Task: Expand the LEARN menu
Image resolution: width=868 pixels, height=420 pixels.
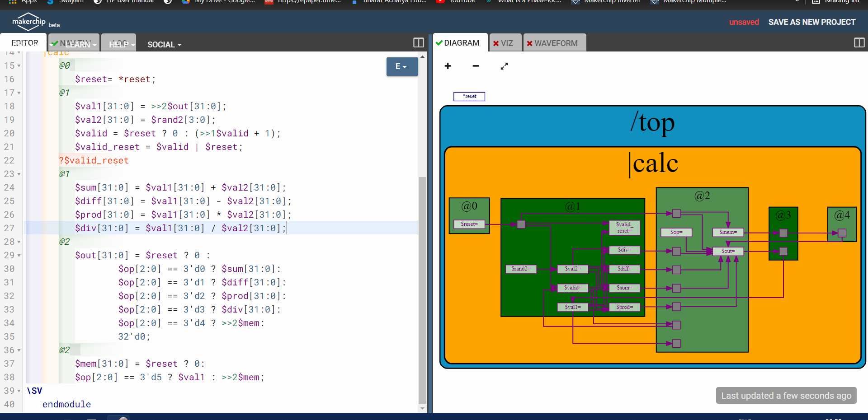Action: coord(80,44)
